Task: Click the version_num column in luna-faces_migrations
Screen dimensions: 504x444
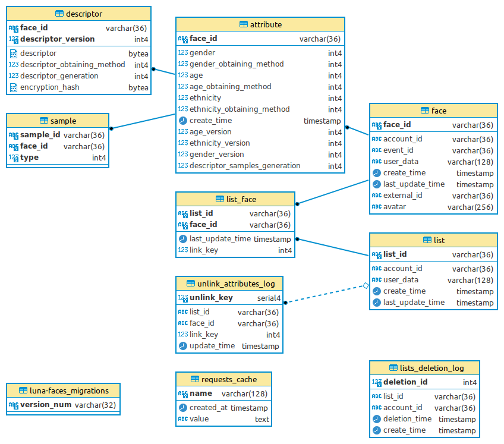Action: [x=45, y=404]
